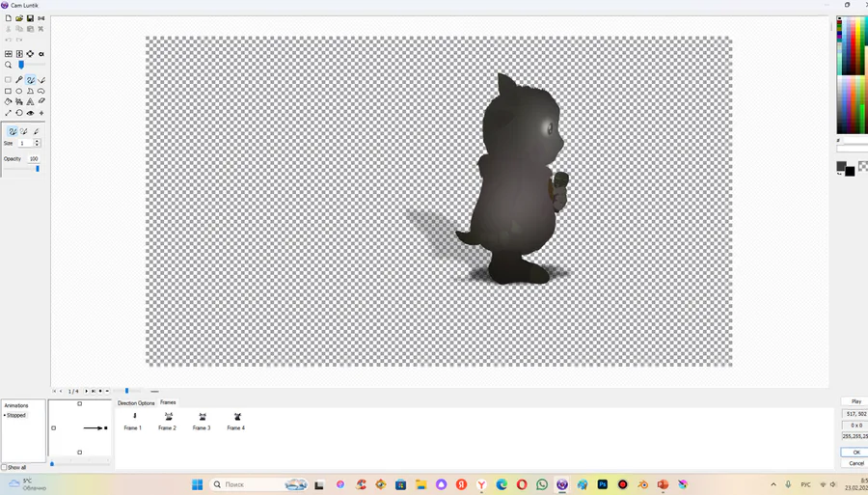Click the frame play button
868x495 pixels.
(x=87, y=391)
